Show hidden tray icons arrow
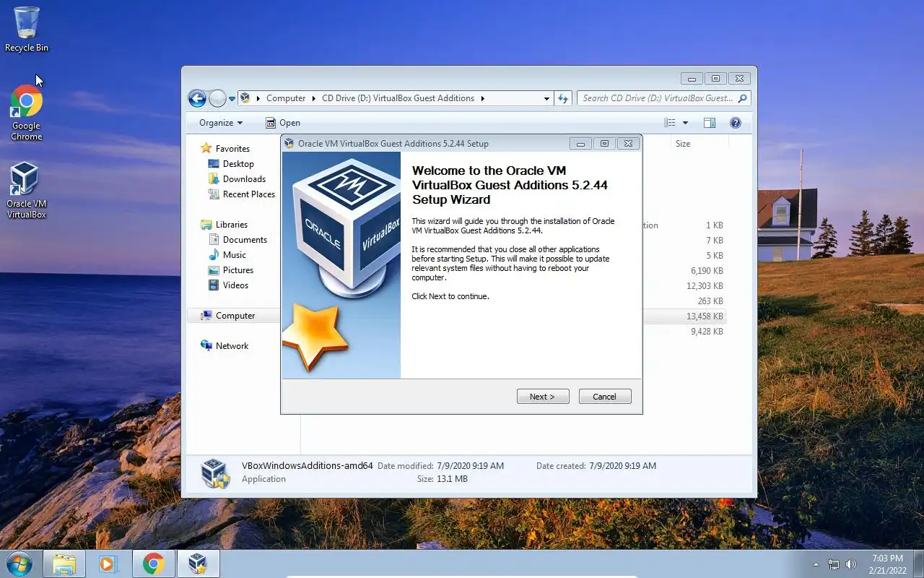 (x=816, y=564)
